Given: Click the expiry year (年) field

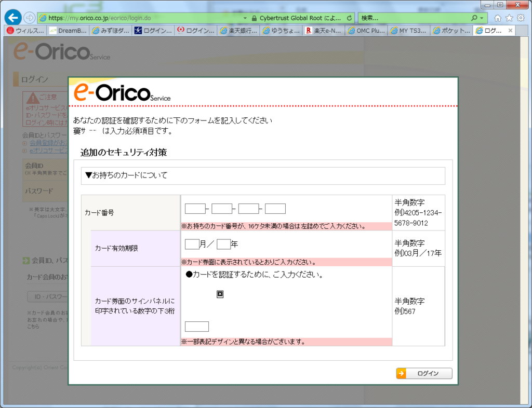Looking at the screenshot, I should (223, 244).
